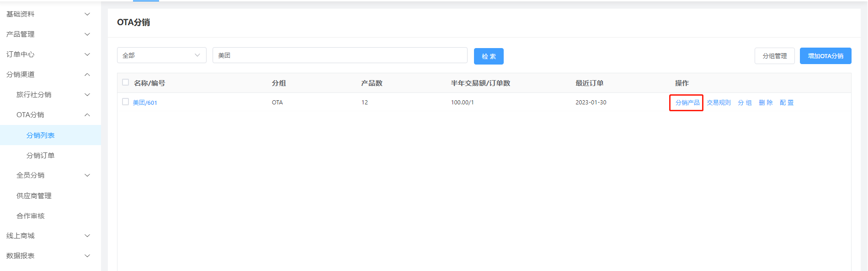868x271 pixels.
Task: Collapse the 分销渠道 section chevron
Action: pyautogui.click(x=87, y=75)
